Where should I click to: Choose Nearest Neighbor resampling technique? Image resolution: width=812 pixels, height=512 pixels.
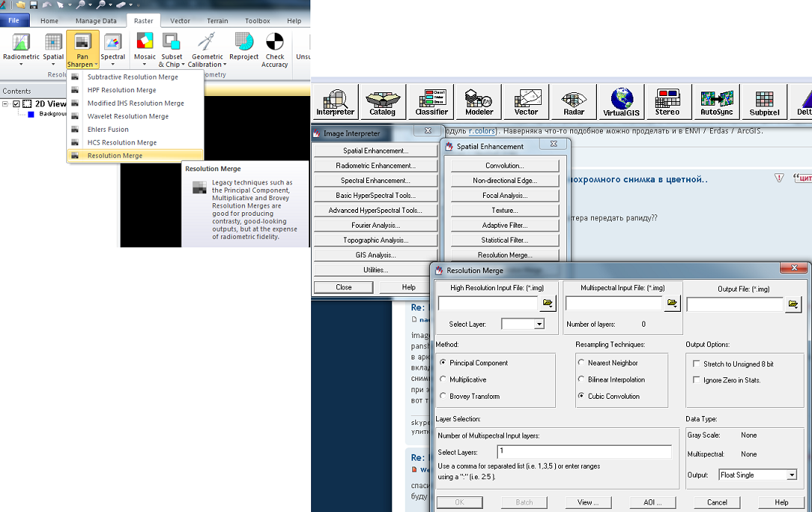click(582, 363)
